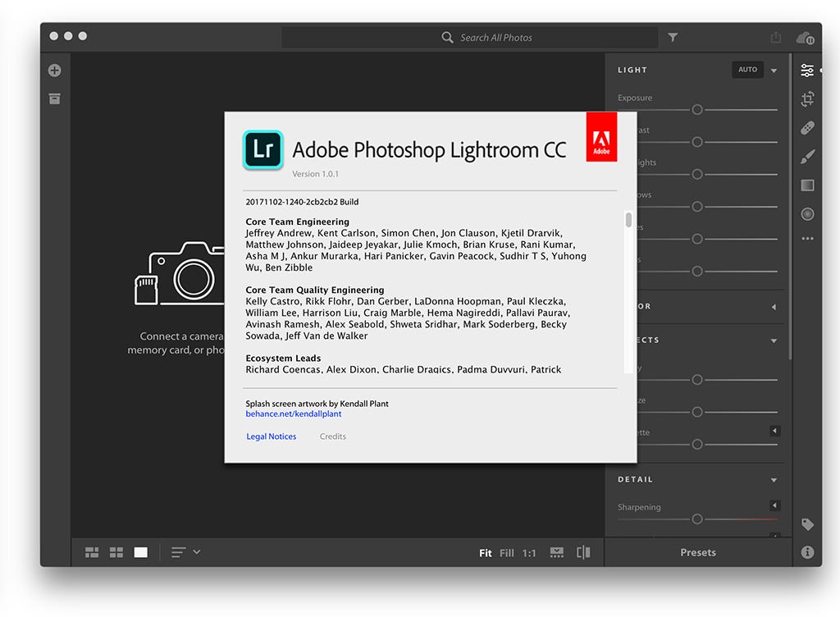Switch to Photo Grid view
This screenshot has height=617, width=840.
tap(92, 552)
